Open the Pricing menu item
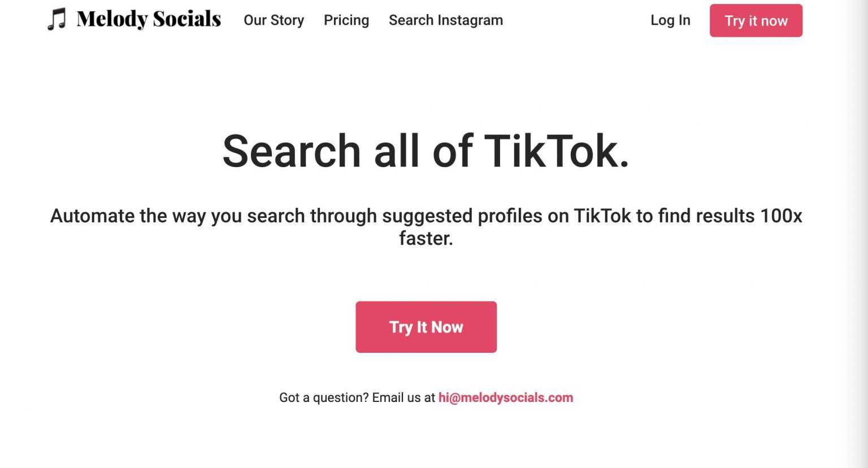This screenshot has width=868, height=468. 346,20
